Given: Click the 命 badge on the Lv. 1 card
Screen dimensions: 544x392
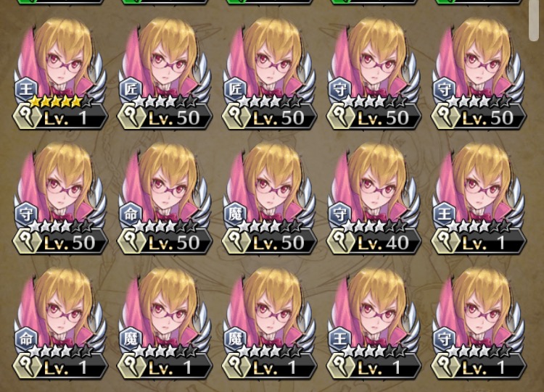Looking at the screenshot, I should [26, 338].
